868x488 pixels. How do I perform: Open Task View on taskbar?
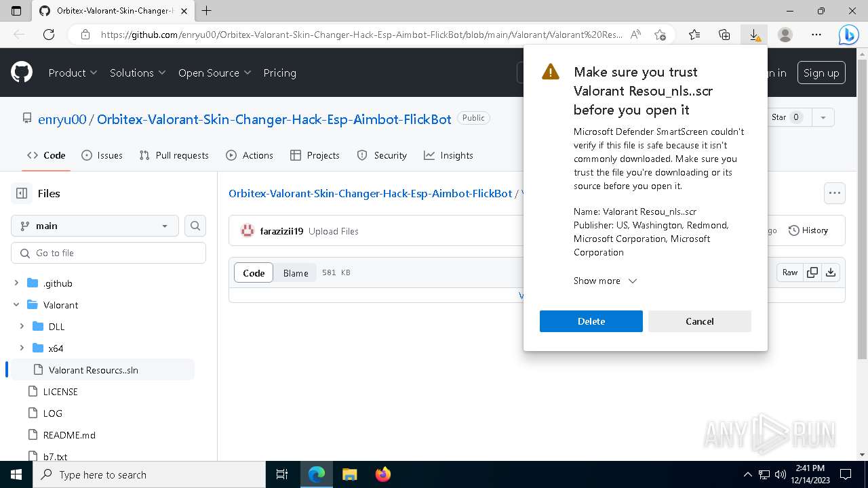pos(282,474)
